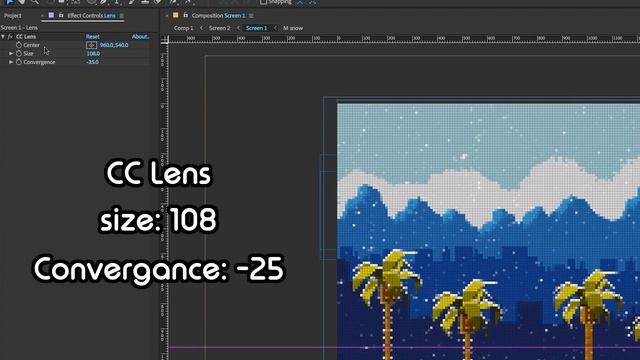Open About for CC Lens
This screenshot has height=360, width=640.
(x=140, y=37)
